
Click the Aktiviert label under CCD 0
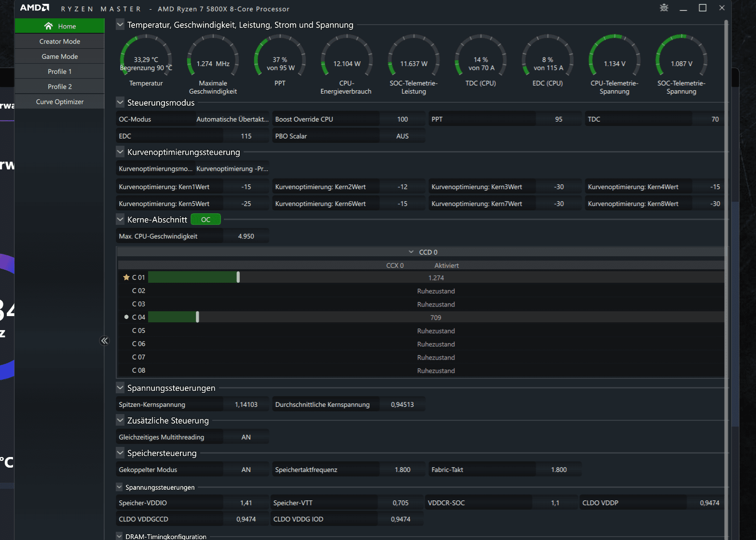pyautogui.click(x=446, y=265)
